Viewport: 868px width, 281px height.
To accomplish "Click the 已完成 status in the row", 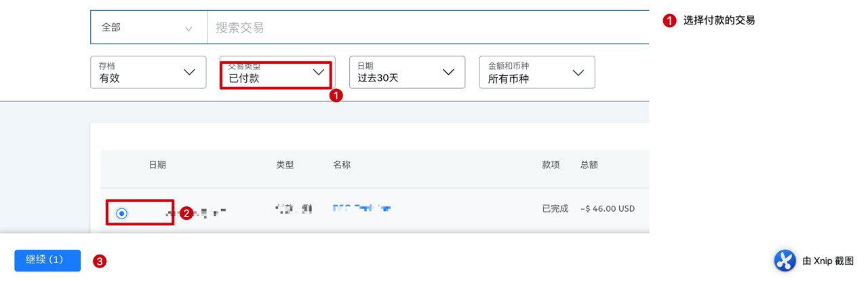I will [x=555, y=209].
